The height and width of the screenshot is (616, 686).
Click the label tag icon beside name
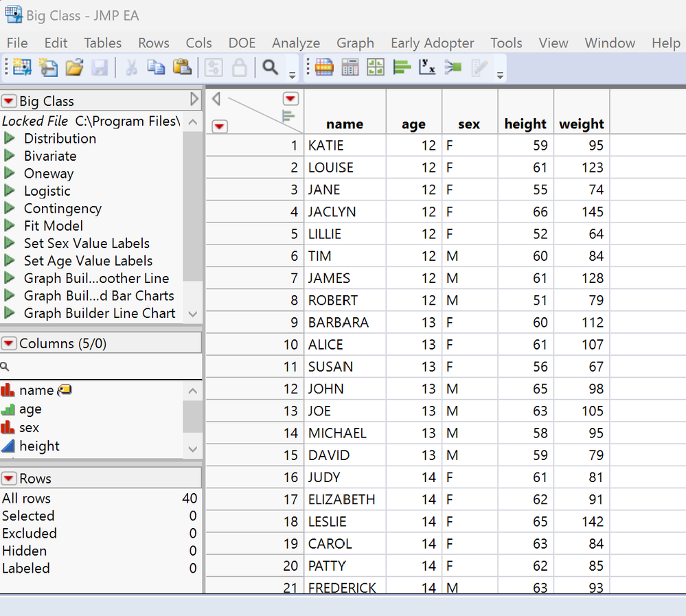tap(65, 389)
